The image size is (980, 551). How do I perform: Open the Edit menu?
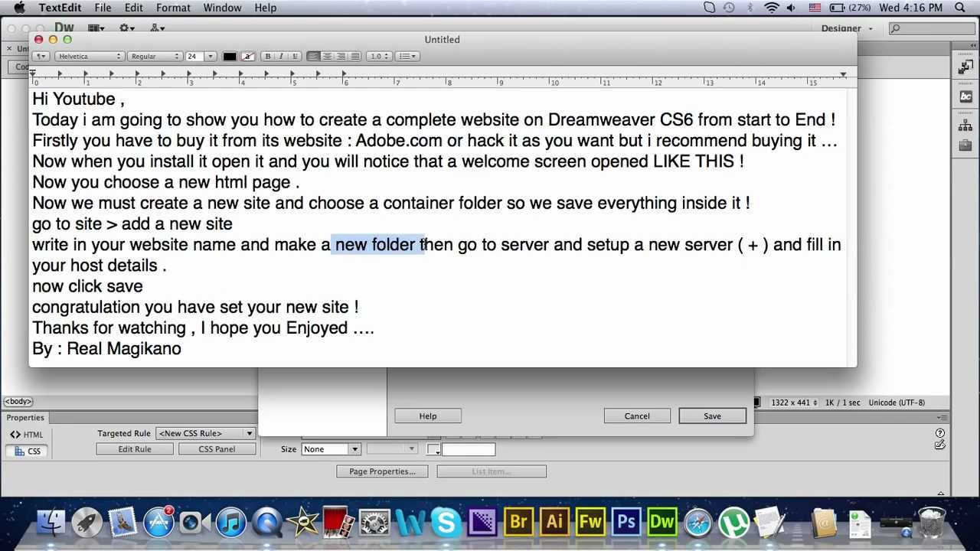point(134,8)
